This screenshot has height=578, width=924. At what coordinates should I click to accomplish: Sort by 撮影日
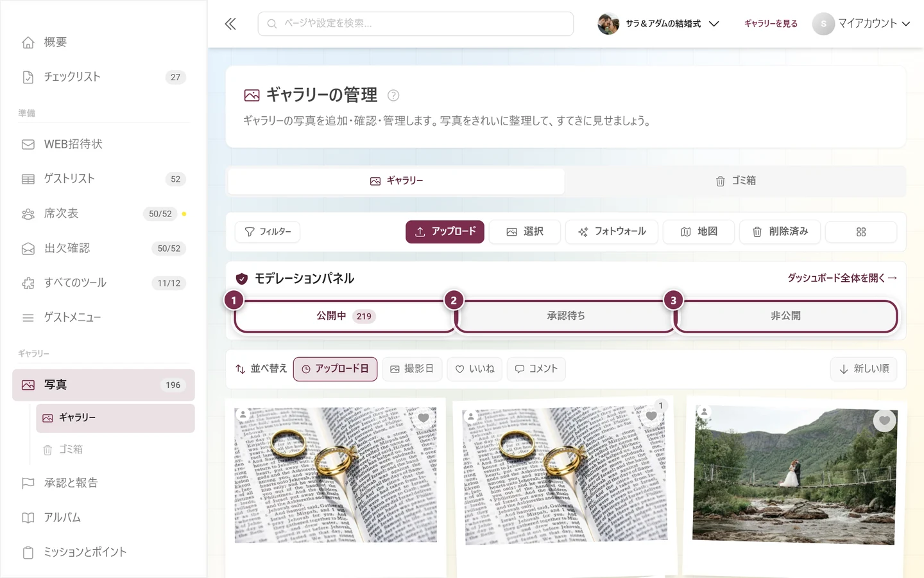pos(412,369)
